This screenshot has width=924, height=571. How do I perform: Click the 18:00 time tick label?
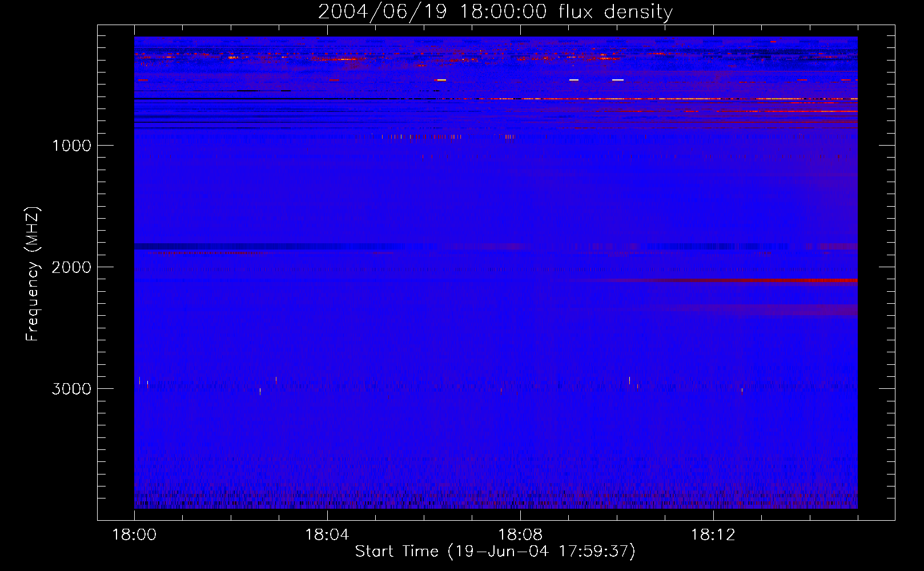[134, 534]
